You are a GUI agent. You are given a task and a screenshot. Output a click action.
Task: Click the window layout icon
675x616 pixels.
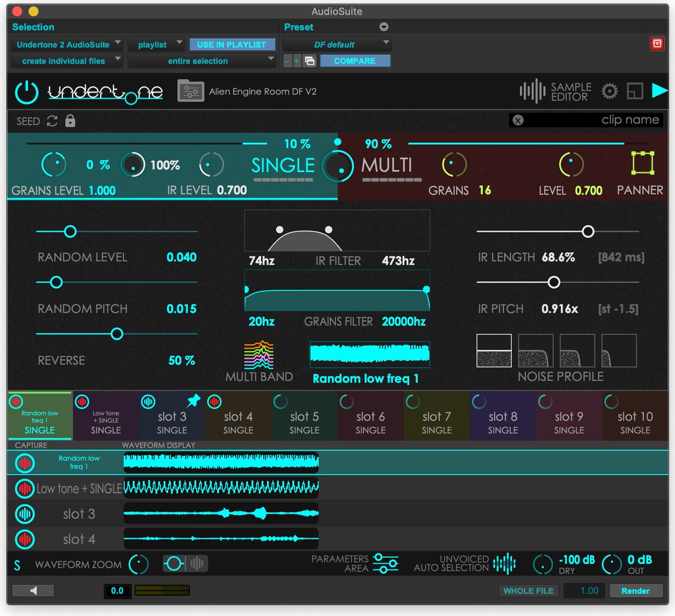(635, 91)
